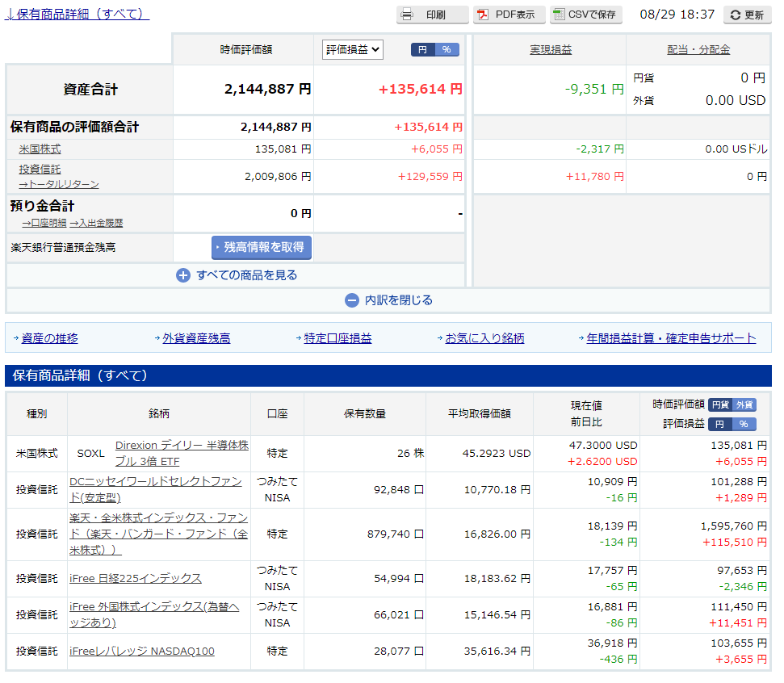The image size is (784, 683).
Task: Toggle 時価評価額 to 外貨 in table header
Action: click(744, 404)
